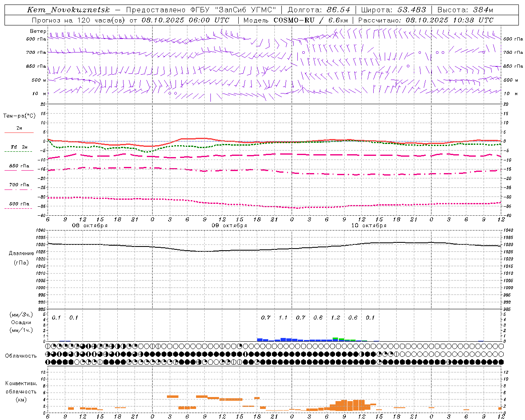Click the "08 октября" date label

(90, 226)
